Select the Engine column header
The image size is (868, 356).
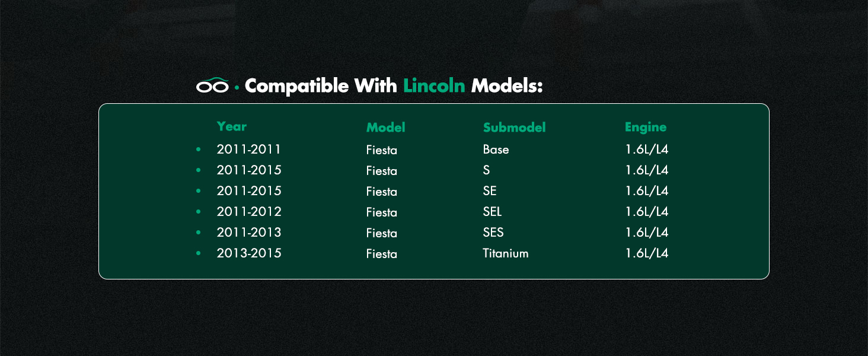click(646, 128)
